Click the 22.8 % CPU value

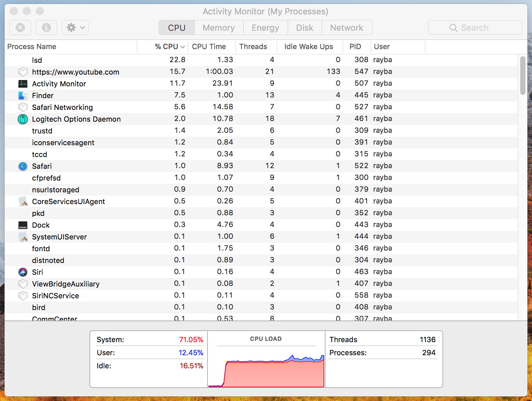(177, 60)
